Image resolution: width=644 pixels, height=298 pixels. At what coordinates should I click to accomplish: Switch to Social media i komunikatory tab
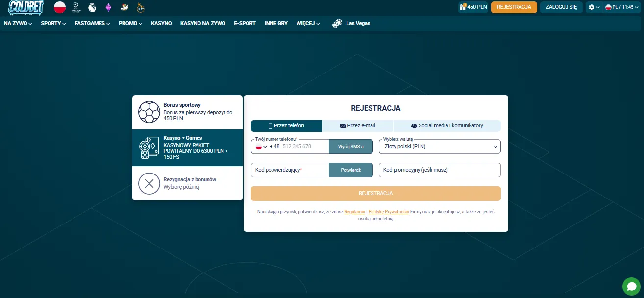(447, 125)
